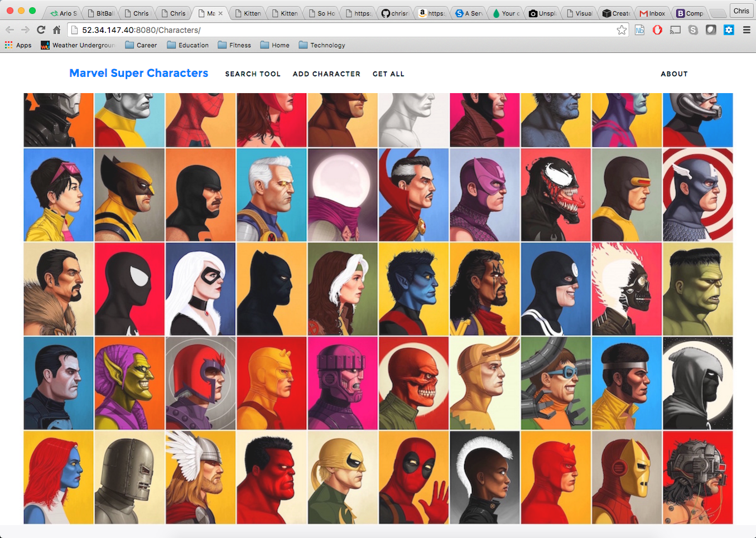The height and width of the screenshot is (538, 756).
Task: Select the Doctor Octopus portrait
Action: [556, 383]
